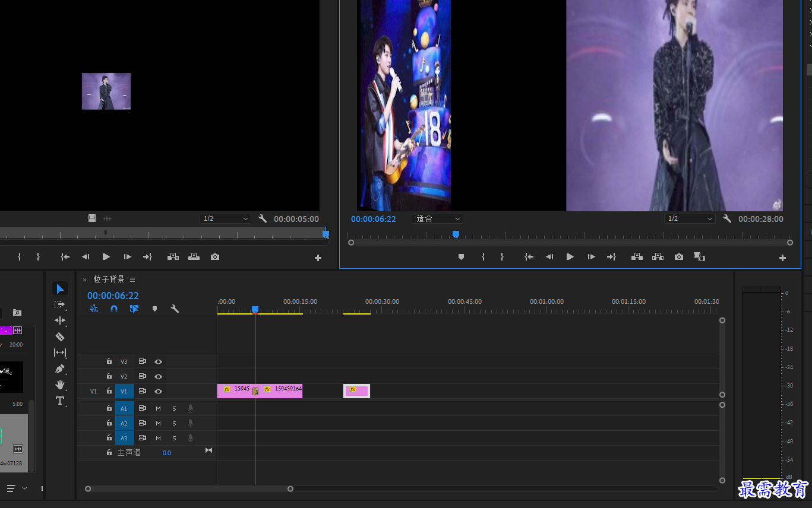Hide track V2 with eye toggle
Image resolution: width=812 pixels, height=508 pixels.
(x=159, y=376)
